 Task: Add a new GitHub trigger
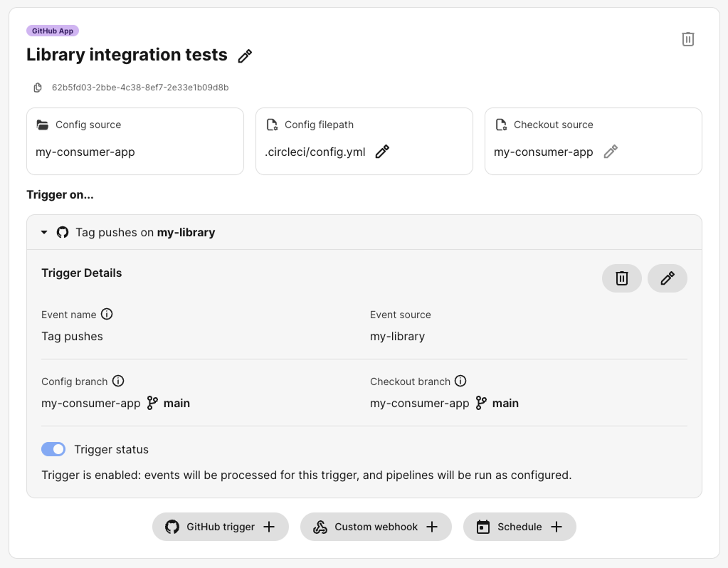pyautogui.click(x=220, y=527)
